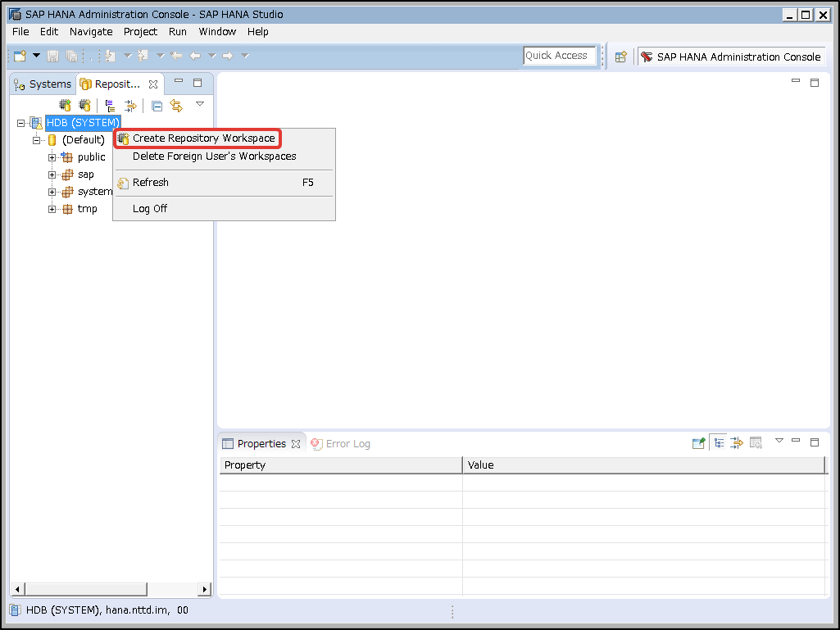Close the Properties tab
The image size is (840, 630).
pyautogui.click(x=296, y=444)
